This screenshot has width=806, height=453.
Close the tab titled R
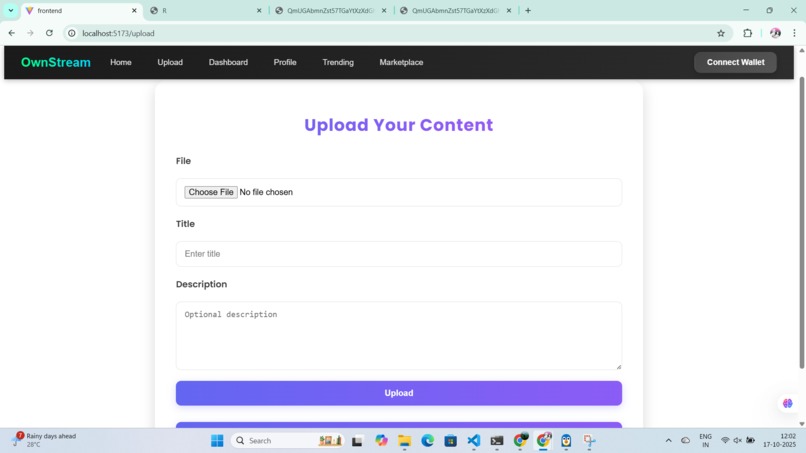pyautogui.click(x=259, y=11)
